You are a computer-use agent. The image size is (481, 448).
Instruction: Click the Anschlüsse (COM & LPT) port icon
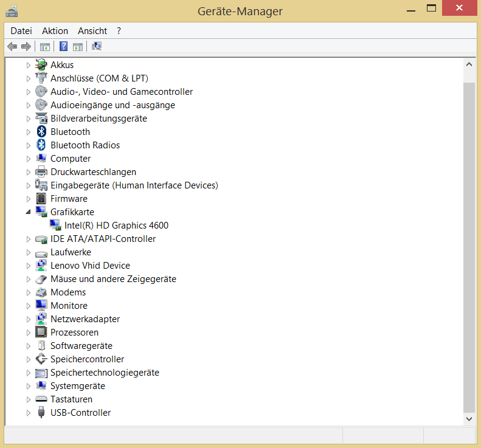[x=41, y=78]
